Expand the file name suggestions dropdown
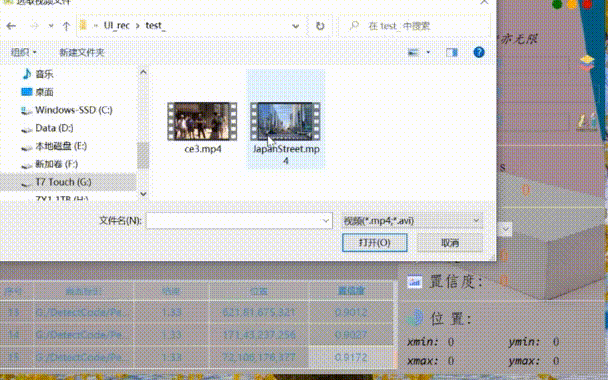Viewport: 608px width, 380px height. coord(325,221)
